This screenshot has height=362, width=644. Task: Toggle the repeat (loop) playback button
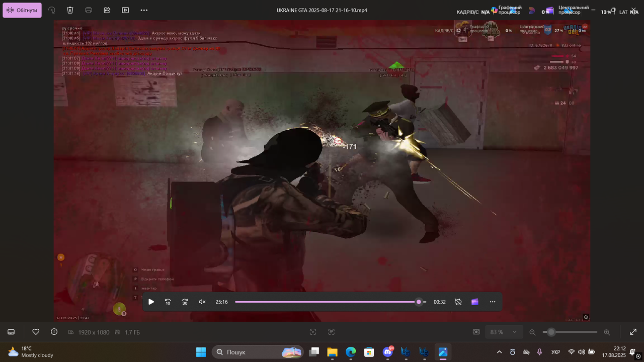pyautogui.click(x=458, y=302)
